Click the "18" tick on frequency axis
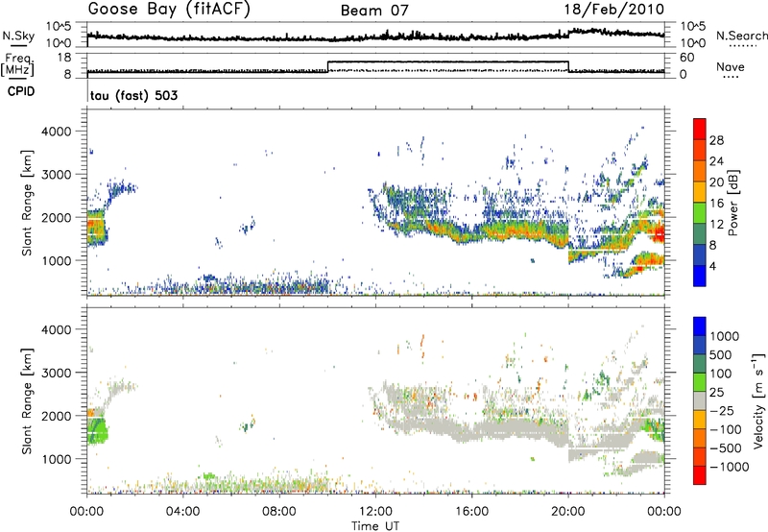The height and width of the screenshot is (532, 768). click(x=65, y=58)
